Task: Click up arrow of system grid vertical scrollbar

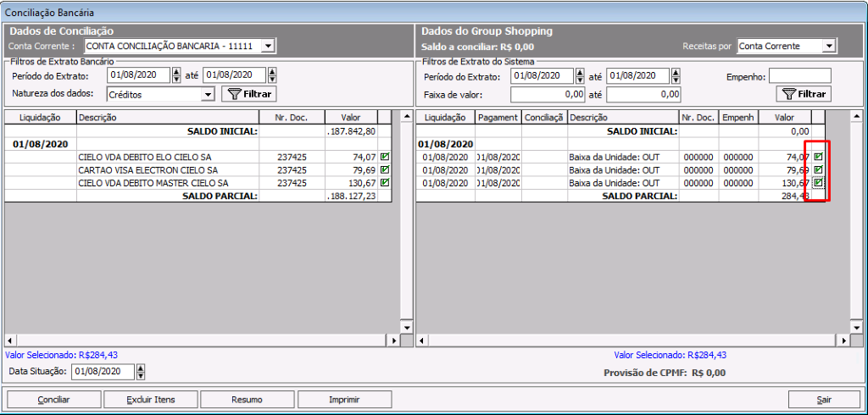Action: [x=856, y=116]
